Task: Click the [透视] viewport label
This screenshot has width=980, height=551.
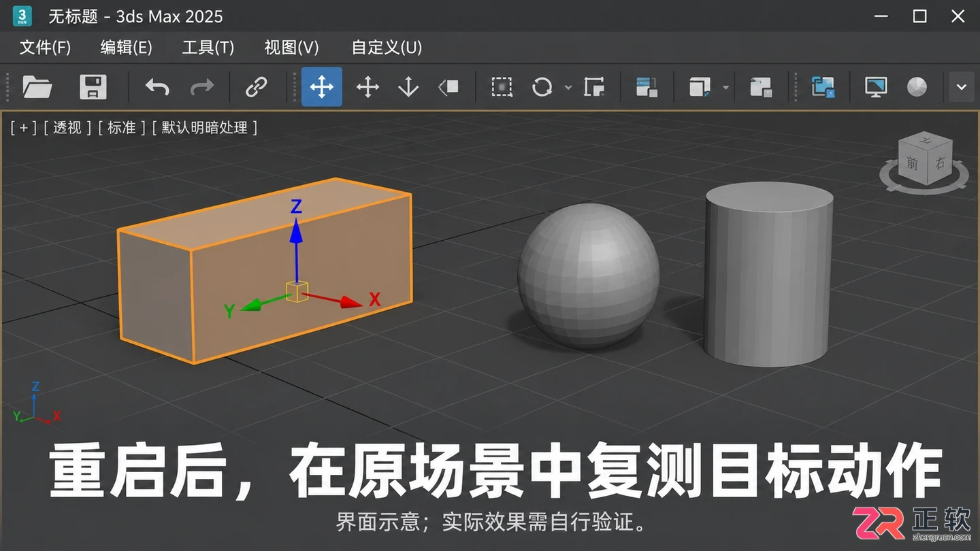Action: point(67,127)
